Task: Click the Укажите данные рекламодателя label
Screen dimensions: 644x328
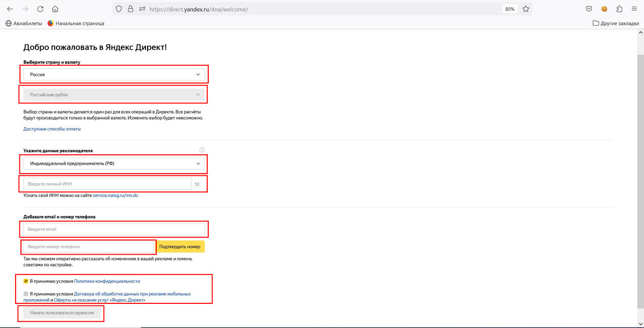Action: (x=58, y=151)
